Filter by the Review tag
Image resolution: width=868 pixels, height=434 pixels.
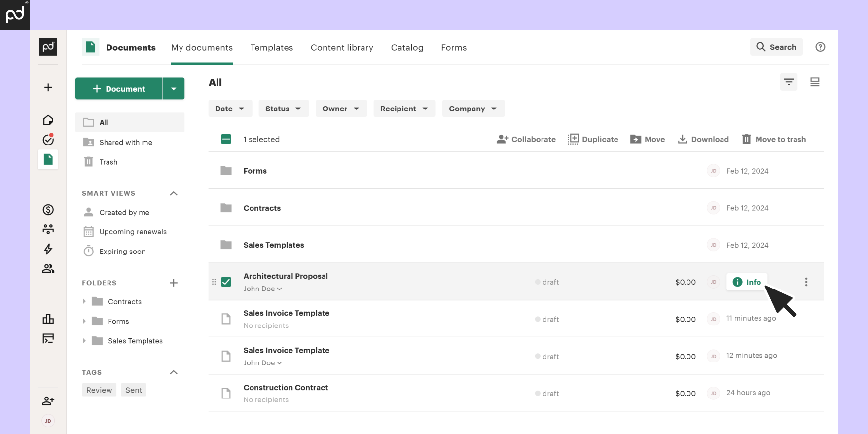click(x=99, y=390)
